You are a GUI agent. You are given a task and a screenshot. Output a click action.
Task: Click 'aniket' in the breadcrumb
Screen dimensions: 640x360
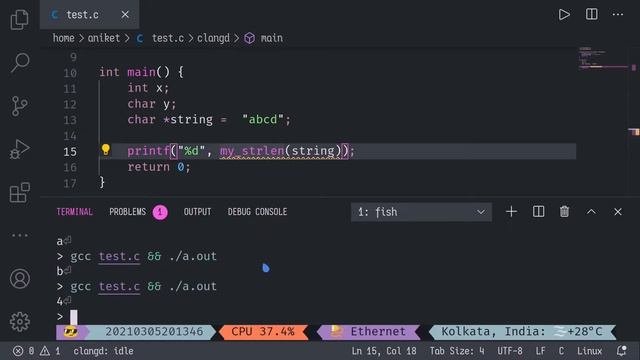point(104,38)
